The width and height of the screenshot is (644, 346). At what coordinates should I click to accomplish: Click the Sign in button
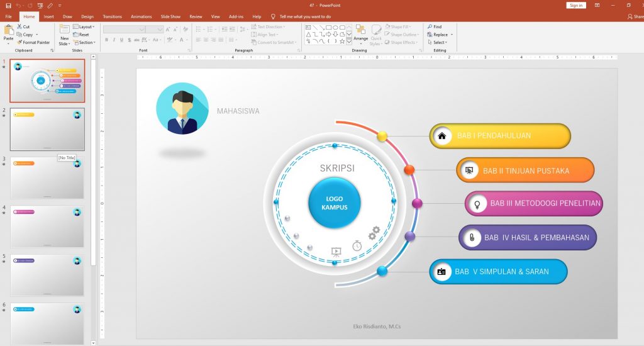pyautogui.click(x=576, y=5)
